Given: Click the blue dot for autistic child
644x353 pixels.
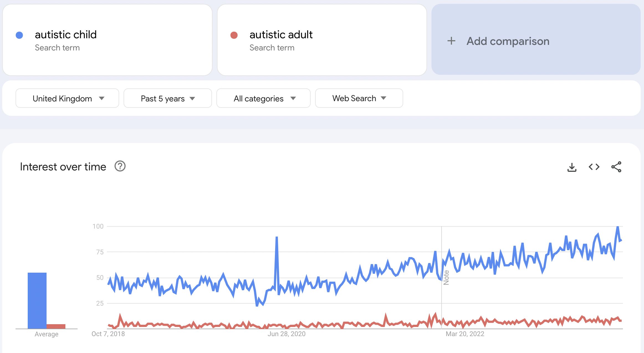Looking at the screenshot, I should (x=19, y=35).
